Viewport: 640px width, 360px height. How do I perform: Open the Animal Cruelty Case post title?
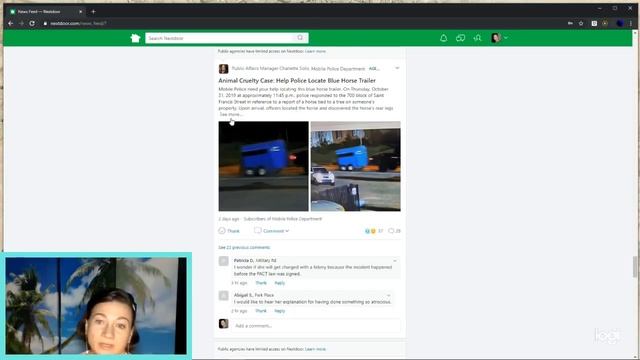click(297, 80)
